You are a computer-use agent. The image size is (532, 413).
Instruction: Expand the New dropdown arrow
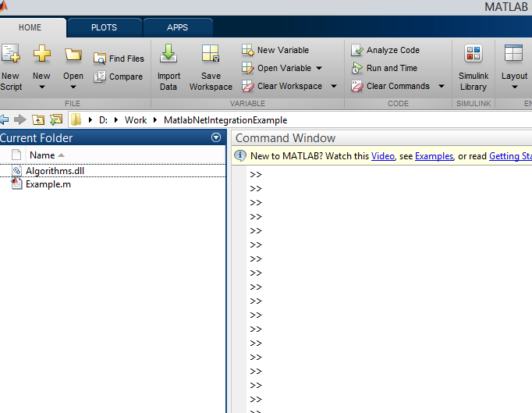[41, 87]
